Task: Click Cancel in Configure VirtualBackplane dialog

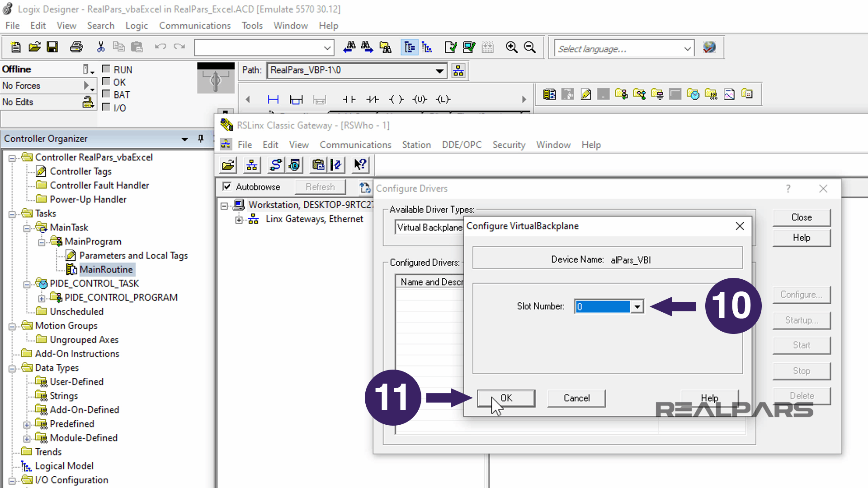Action: point(576,398)
